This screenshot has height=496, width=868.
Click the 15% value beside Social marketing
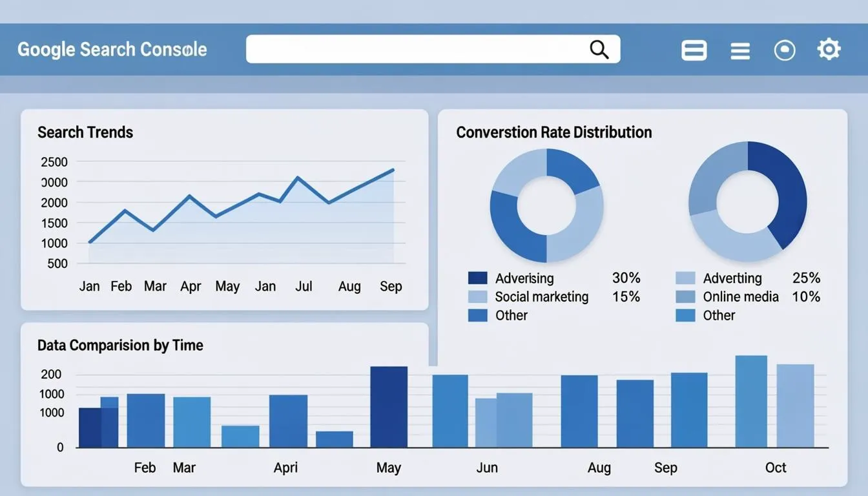pyautogui.click(x=626, y=297)
